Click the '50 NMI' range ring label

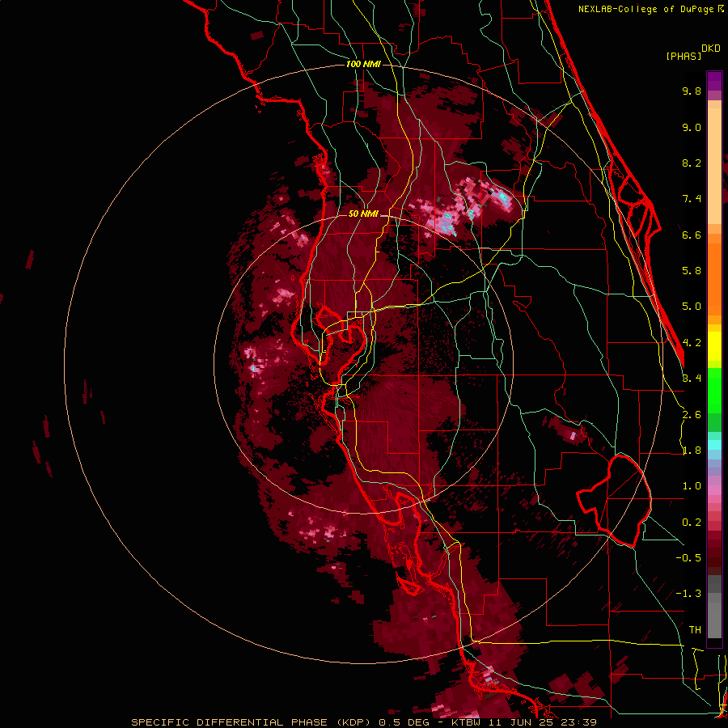363,214
